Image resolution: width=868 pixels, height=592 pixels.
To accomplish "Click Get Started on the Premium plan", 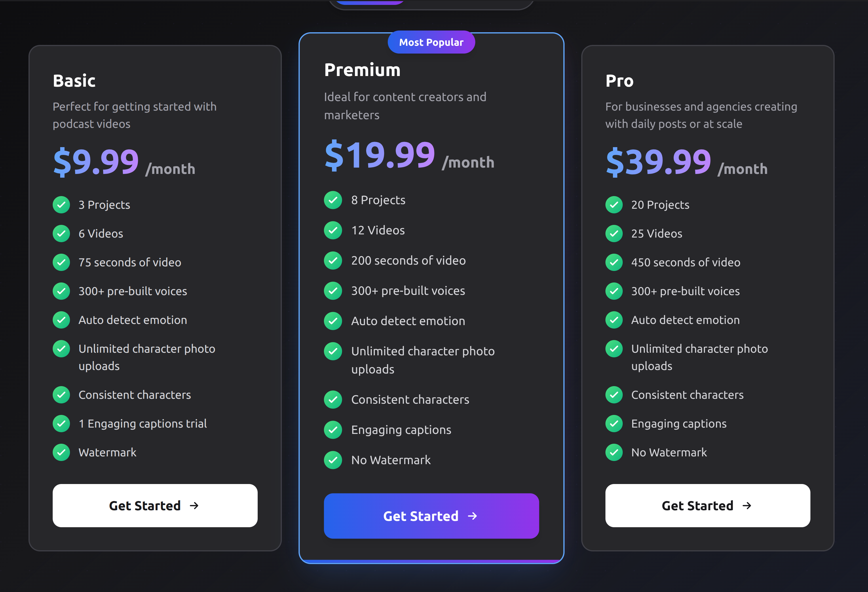I will pos(431,516).
